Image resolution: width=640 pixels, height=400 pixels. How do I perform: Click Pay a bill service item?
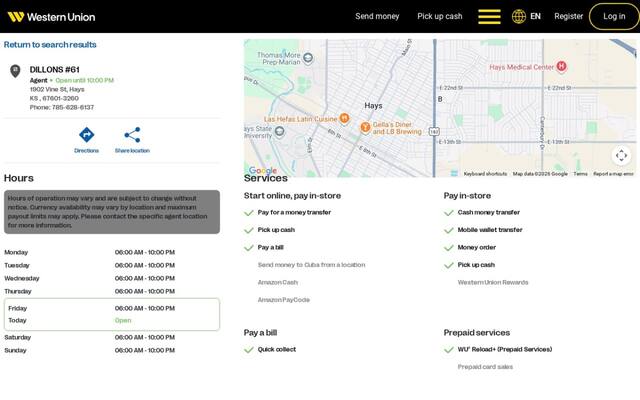(x=270, y=247)
